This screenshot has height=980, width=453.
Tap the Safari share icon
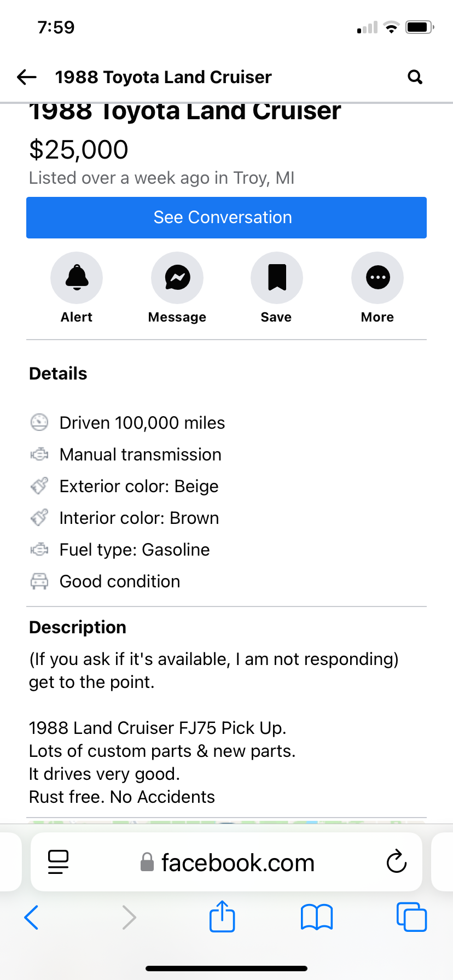click(x=222, y=917)
